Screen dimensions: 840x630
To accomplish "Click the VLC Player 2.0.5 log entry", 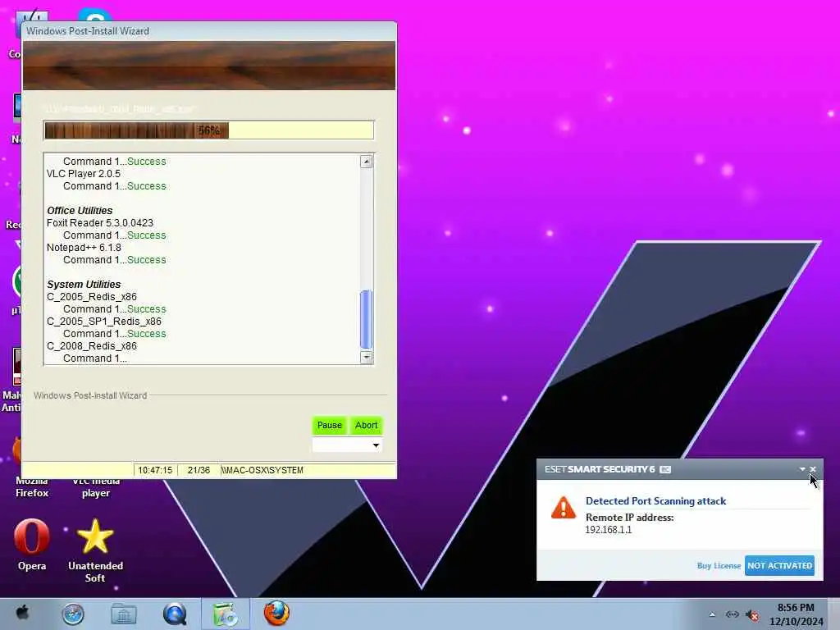I will (84, 174).
